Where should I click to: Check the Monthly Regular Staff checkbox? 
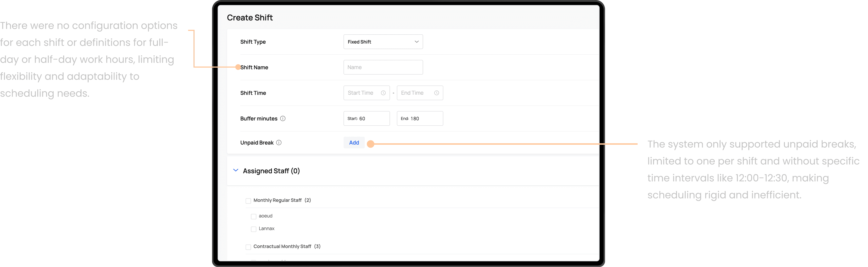coord(248,201)
